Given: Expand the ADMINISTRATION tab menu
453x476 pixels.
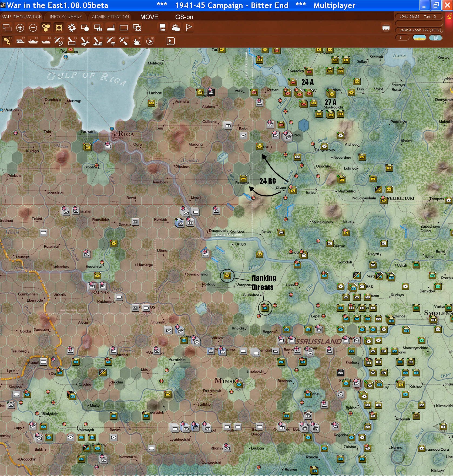Looking at the screenshot, I should click(110, 17).
